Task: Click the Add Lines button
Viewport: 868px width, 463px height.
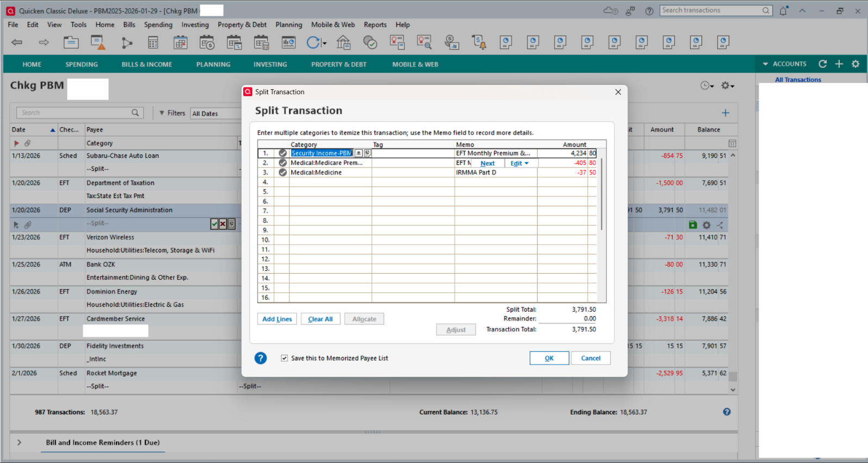Action: point(277,319)
